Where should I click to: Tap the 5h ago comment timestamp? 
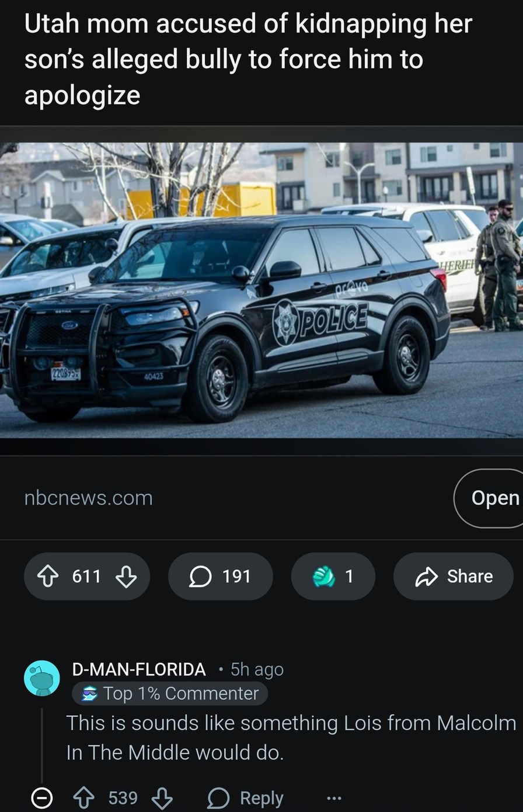[x=257, y=669]
